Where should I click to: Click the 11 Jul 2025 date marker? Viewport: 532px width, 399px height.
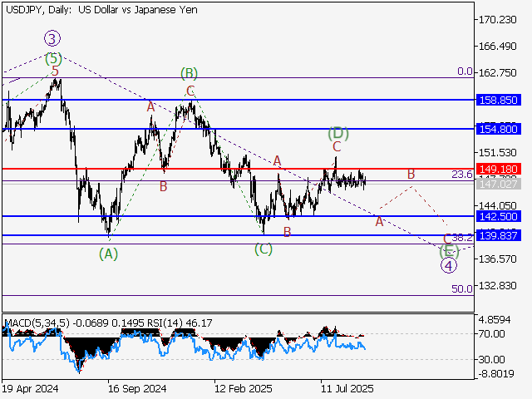(x=347, y=388)
